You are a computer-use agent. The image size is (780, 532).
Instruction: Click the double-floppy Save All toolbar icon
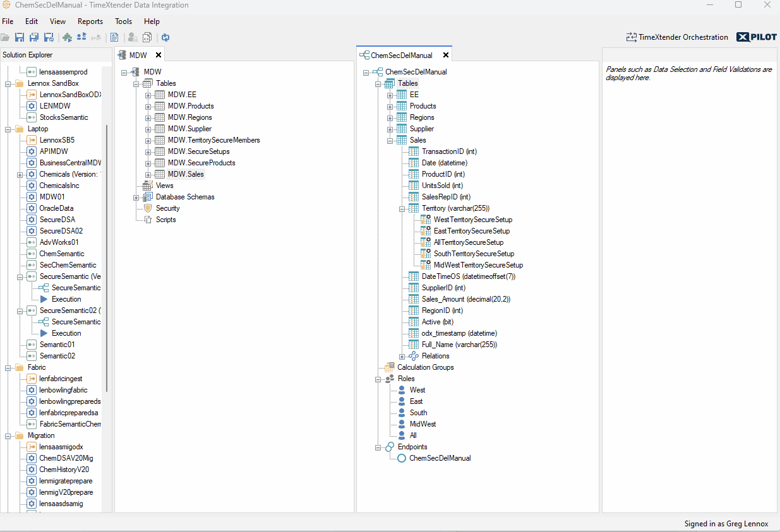click(34, 37)
